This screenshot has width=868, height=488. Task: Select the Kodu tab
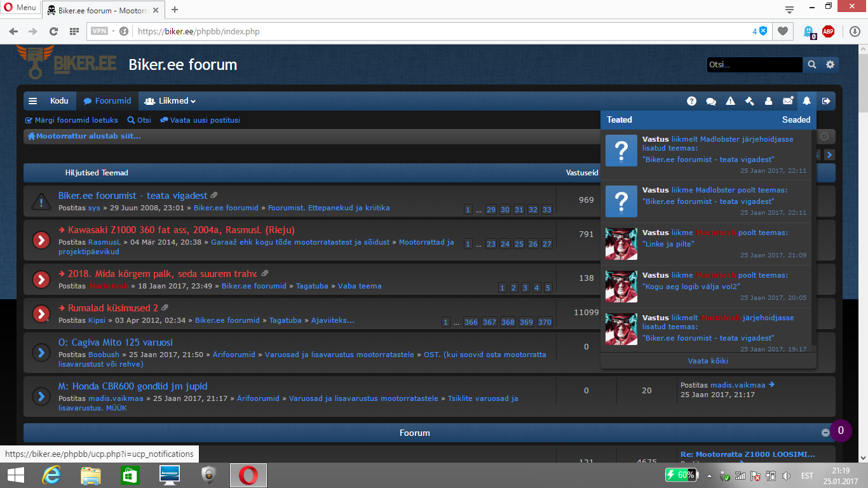(x=59, y=101)
